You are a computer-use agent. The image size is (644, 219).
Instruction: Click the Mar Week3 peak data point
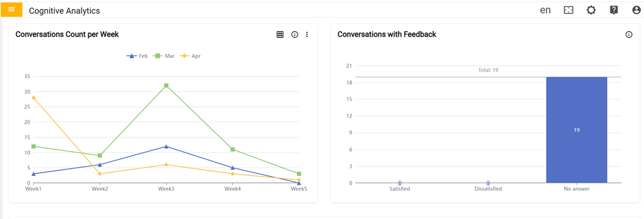click(x=167, y=86)
